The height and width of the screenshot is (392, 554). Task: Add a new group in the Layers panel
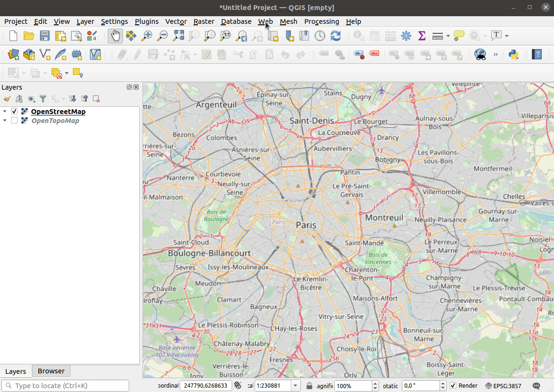click(x=19, y=99)
